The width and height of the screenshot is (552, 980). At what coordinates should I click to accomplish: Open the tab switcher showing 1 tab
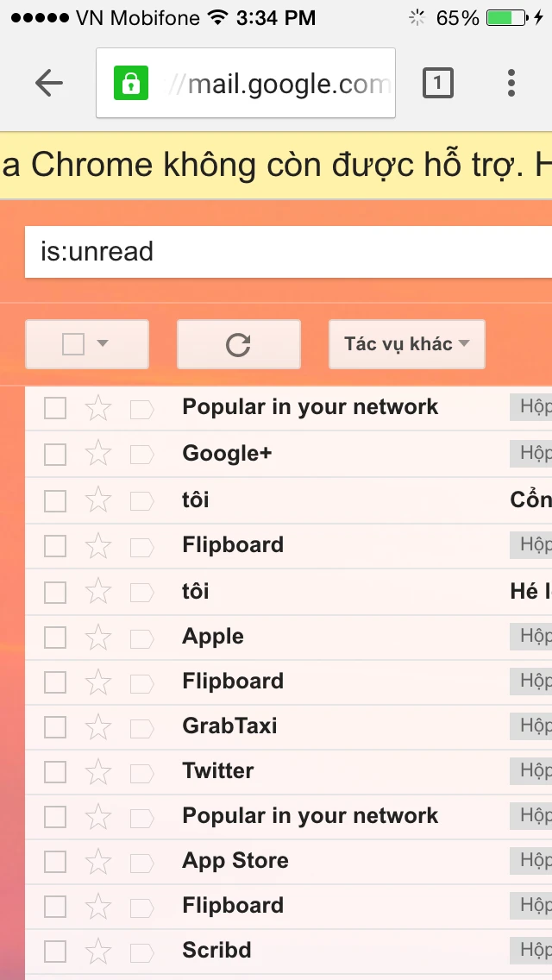point(437,83)
